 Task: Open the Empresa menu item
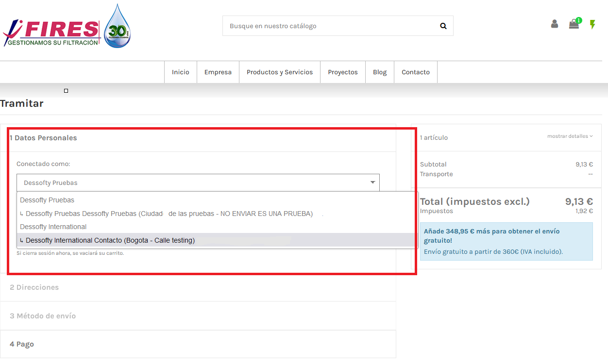tap(218, 72)
